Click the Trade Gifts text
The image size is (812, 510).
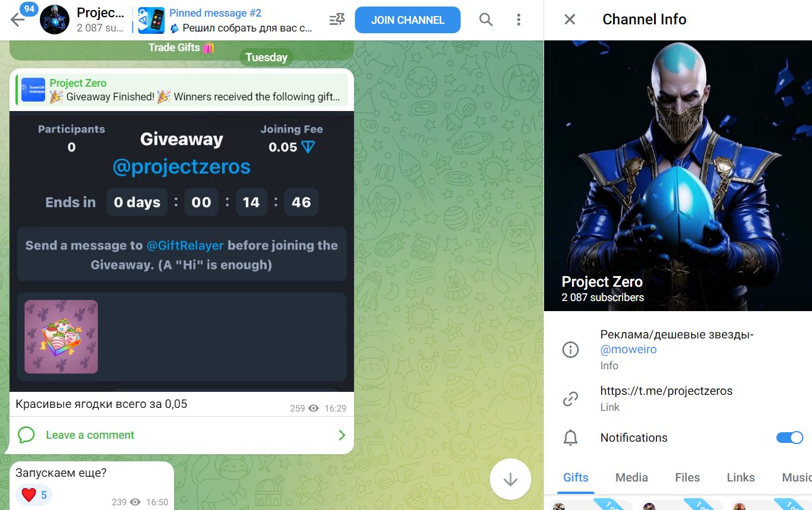(x=182, y=47)
